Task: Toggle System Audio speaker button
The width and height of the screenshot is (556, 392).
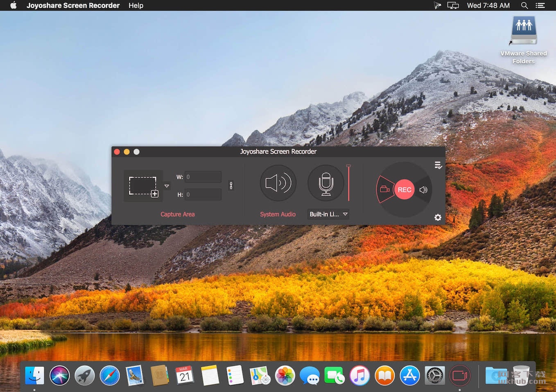Action: coord(278,183)
